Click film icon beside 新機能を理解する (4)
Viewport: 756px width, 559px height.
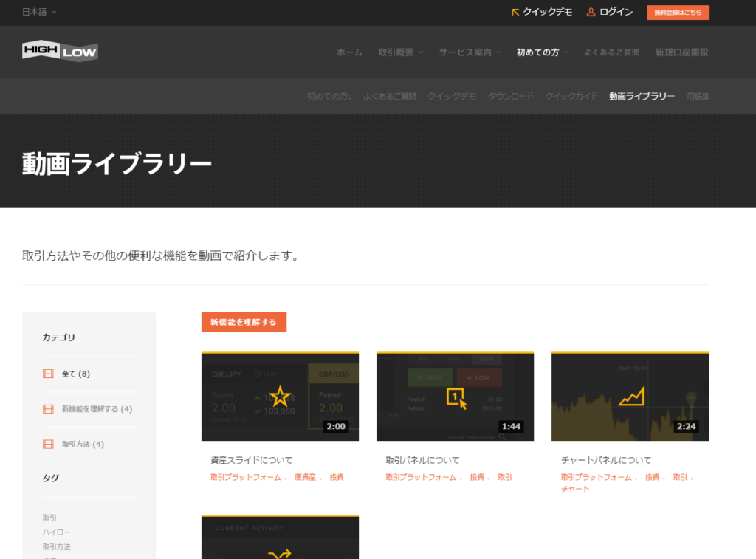click(48, 409)
